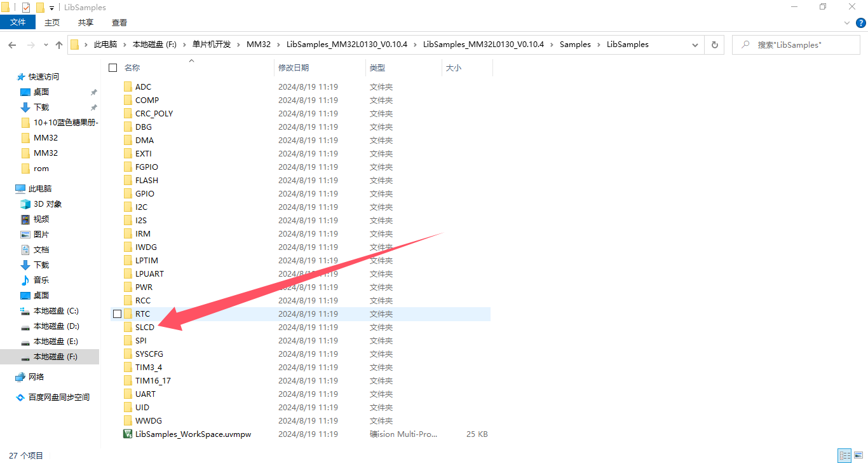Open the LibSamples_WorkSpace.uvmpw file icon
This screenshot has width=868, height=463.
pos(128,434)
